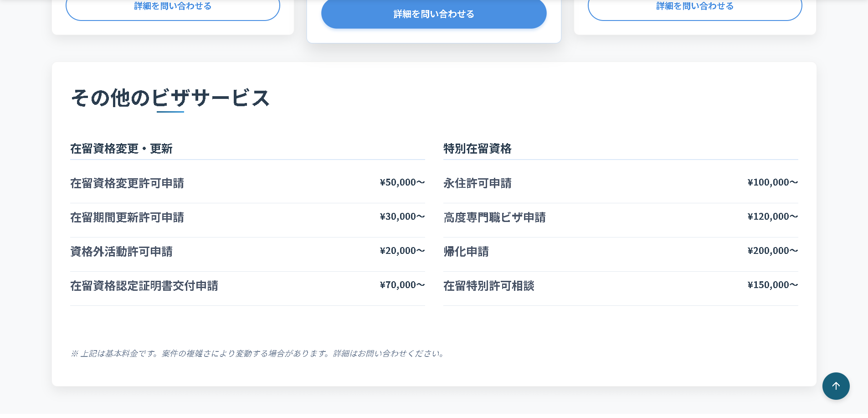Viewport: 868px width, 418px height.
Task: Click the outlined 詳細を問い合わせる button in first card
Action: pyautogui.click(x=173, y=8)
